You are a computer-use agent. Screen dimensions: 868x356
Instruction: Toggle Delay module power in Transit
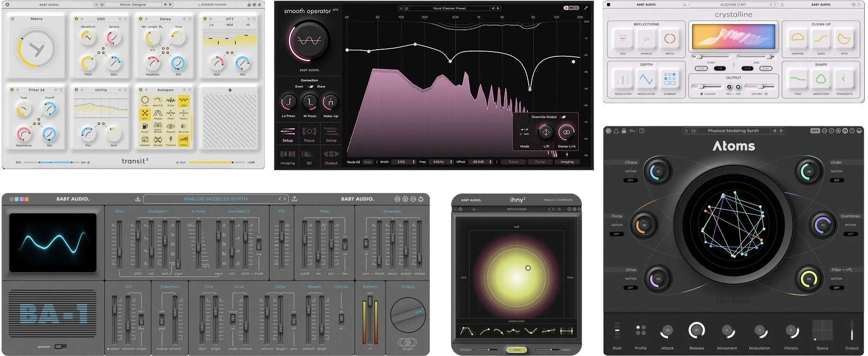141,19
